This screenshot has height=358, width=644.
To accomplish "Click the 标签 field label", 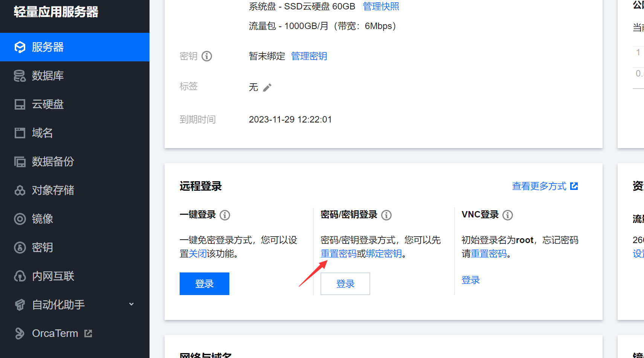I will (x=189, y=86).
